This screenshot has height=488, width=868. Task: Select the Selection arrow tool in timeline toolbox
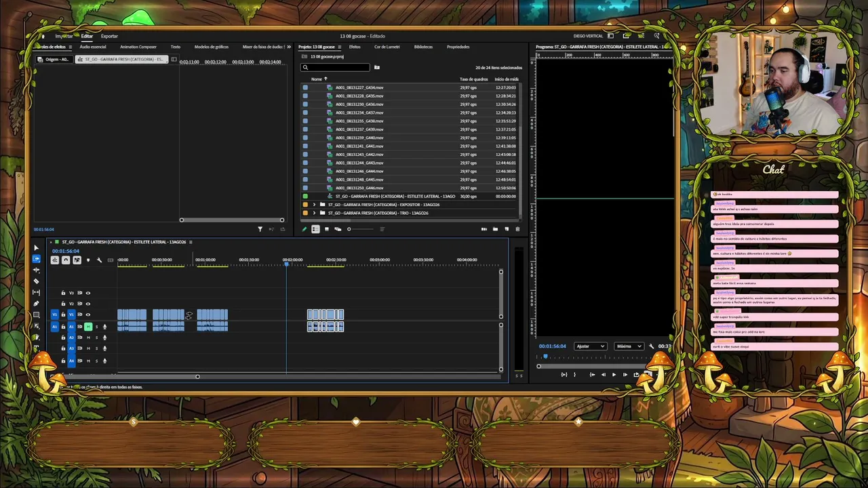pyautogui.click(x=36, y=248)
